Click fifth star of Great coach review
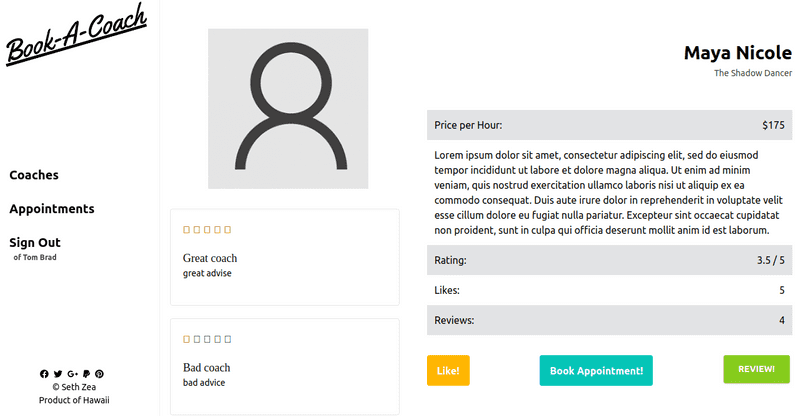Image resolution: width=800 pixels, height=416 pixels. (x=228, y=230)
